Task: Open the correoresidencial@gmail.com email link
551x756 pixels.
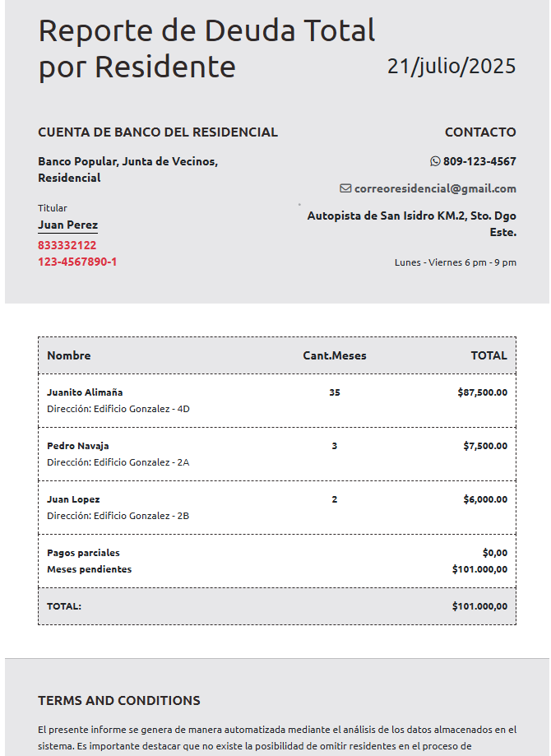Action: click(435, 188)
